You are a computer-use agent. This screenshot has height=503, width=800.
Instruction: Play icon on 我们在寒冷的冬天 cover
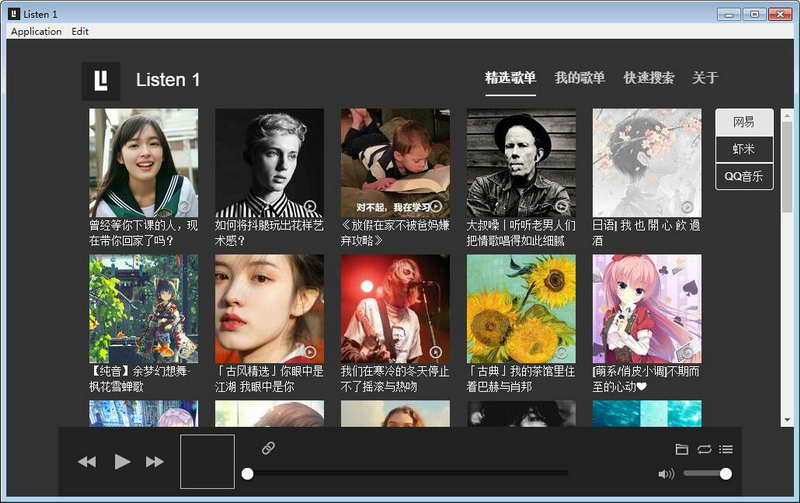click(436, 352)
